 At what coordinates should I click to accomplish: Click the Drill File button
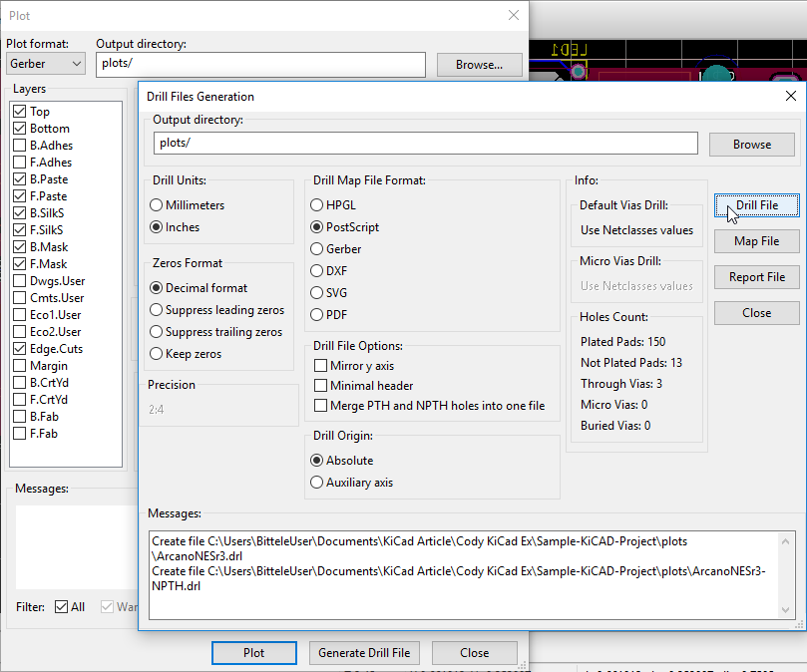click(756, 205)
